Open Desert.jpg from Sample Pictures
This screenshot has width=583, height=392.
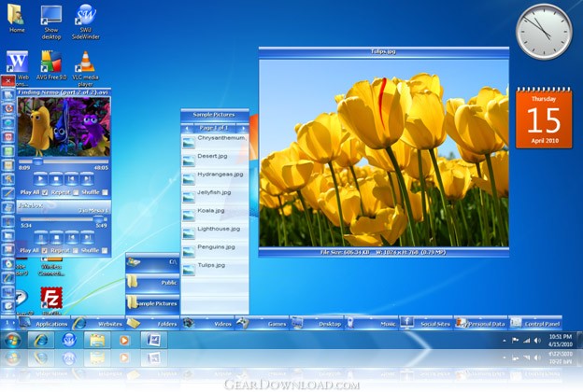(215, 161)
